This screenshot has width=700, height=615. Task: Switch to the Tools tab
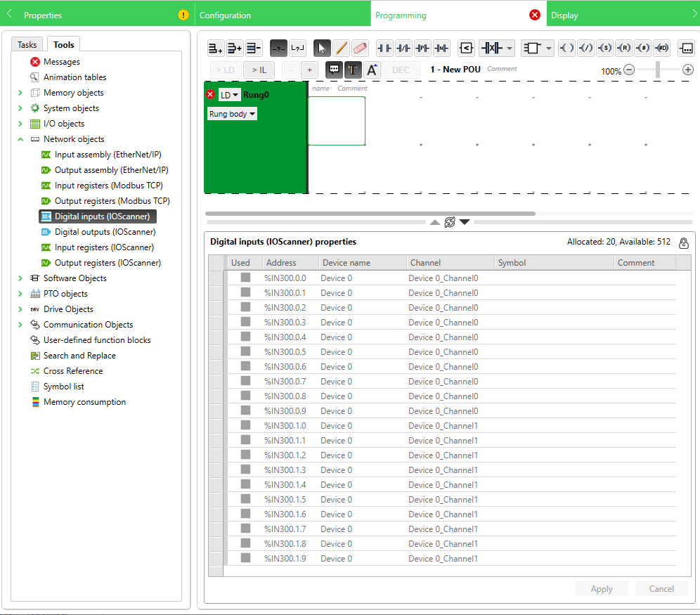[x=64, y=44]
